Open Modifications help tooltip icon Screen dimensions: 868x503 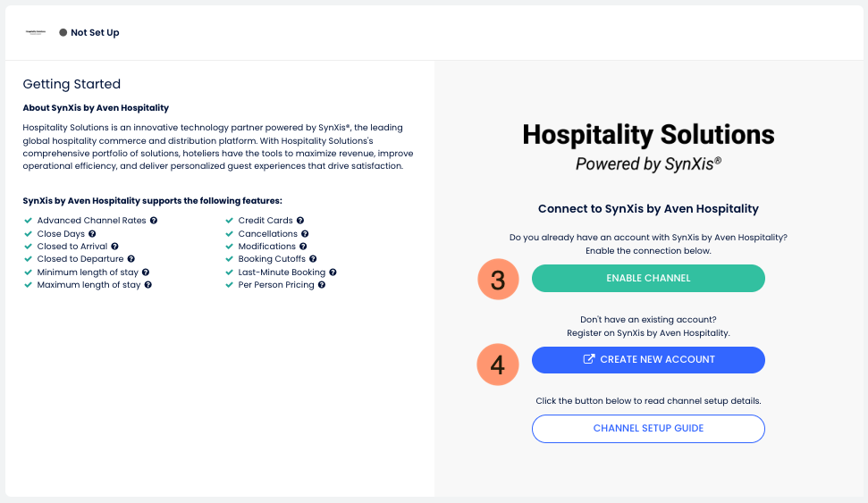(303, 247)
